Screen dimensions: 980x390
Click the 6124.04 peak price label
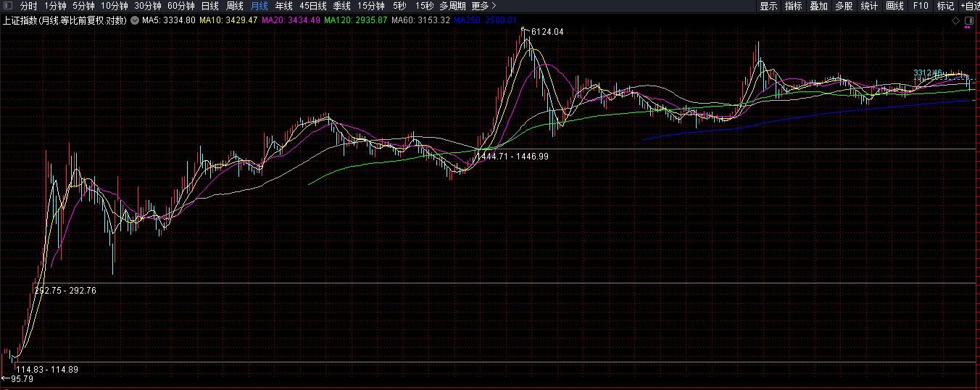[547, 32]
